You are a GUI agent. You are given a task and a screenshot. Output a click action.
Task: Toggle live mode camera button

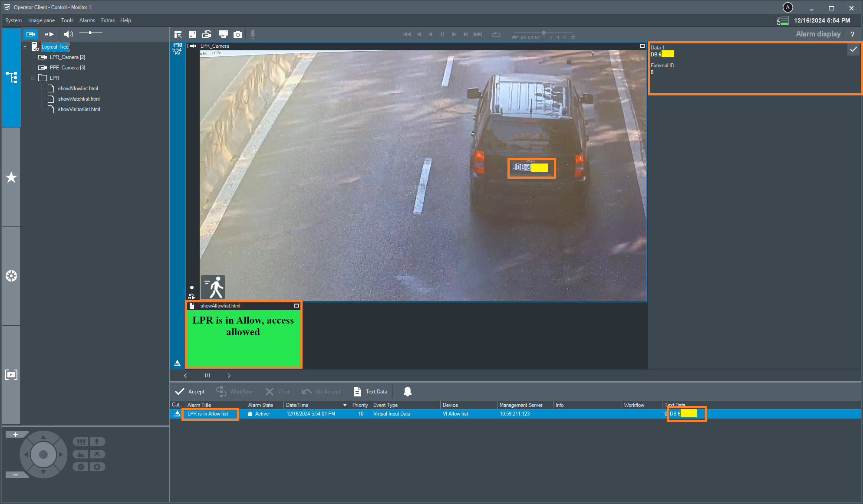[30, 34]
